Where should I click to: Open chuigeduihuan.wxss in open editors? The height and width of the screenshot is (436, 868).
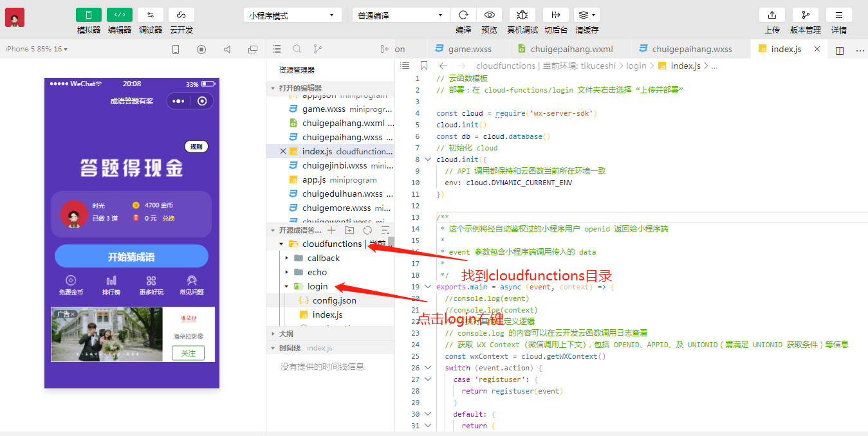click(331, 194)
